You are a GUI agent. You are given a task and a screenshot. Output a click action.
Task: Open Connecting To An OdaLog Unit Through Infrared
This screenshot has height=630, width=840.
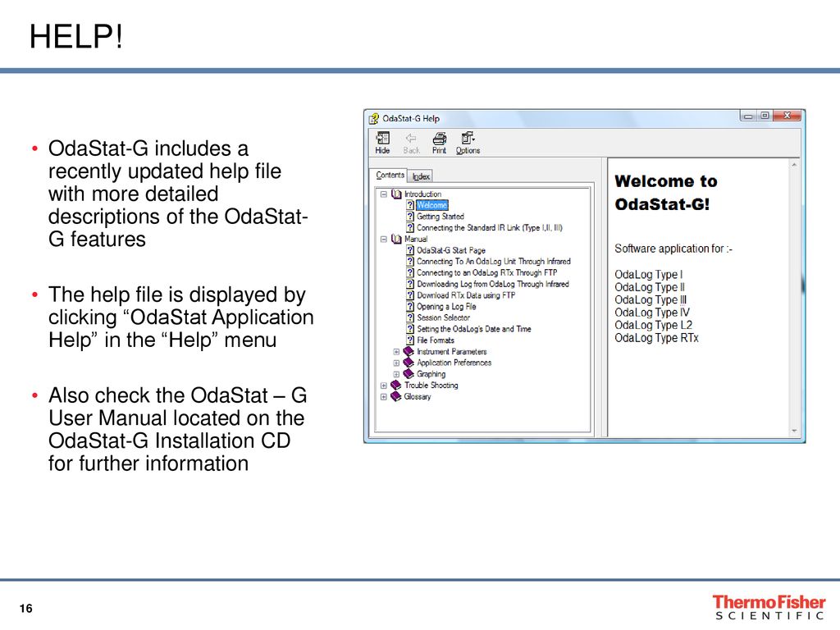click(494, 262)
